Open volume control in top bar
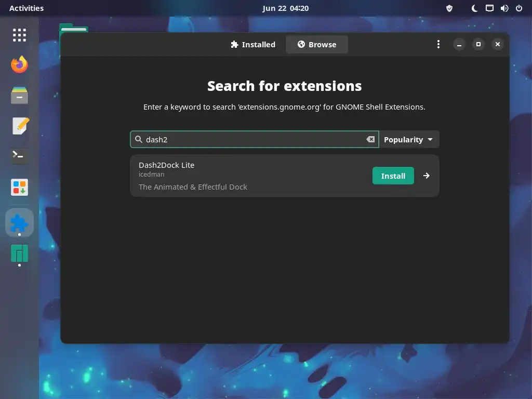The width and height of the screenshot is (532, 399). pyautogui.click(x=504, y=8)
